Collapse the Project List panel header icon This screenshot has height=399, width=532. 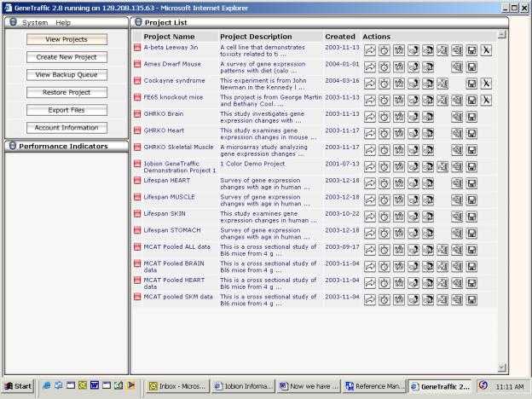[x=138, y=22]
